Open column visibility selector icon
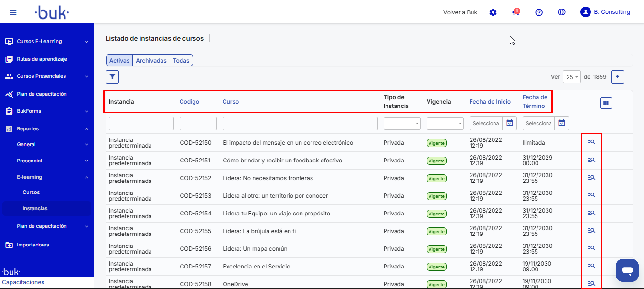 [606, 103]
